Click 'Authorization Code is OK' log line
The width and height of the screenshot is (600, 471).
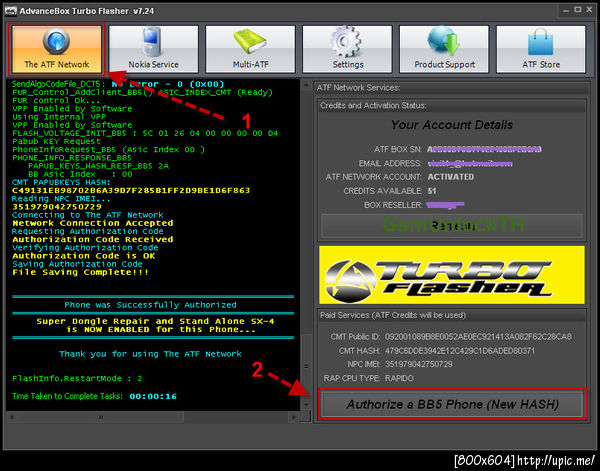(x=84, y=256)
